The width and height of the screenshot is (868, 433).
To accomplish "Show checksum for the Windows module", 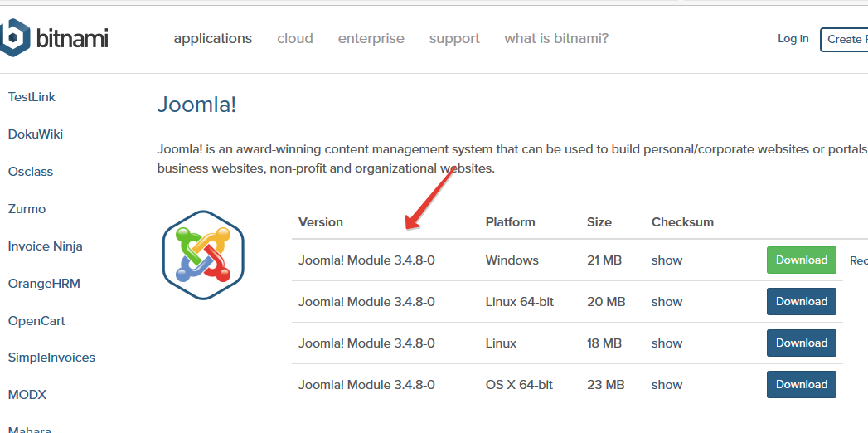I will (667, 260).
